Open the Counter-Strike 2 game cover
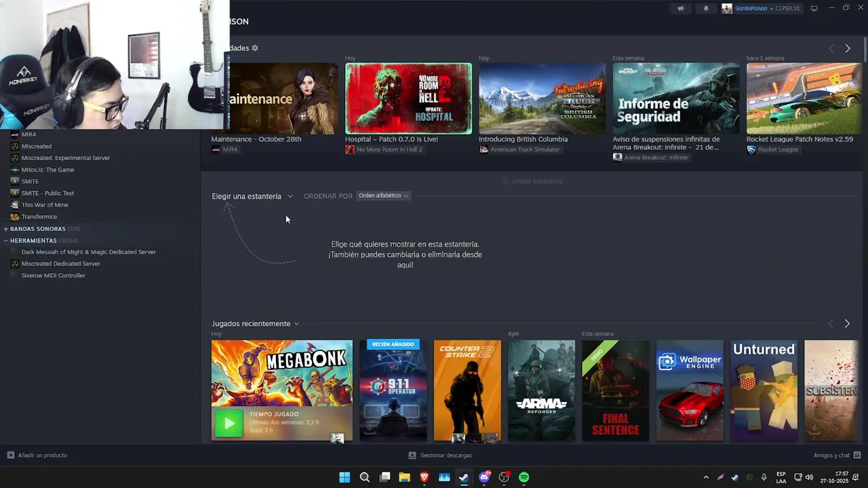This screenshot has height=488, width=868. (467, 390)
